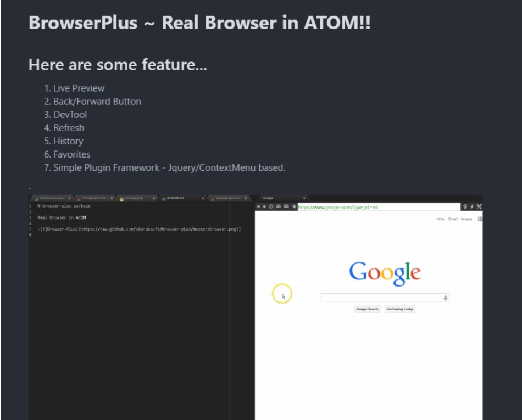522x420 pixels.
Task: Click the crossed tools icon at toolbar end
Action: click(479, 206)
